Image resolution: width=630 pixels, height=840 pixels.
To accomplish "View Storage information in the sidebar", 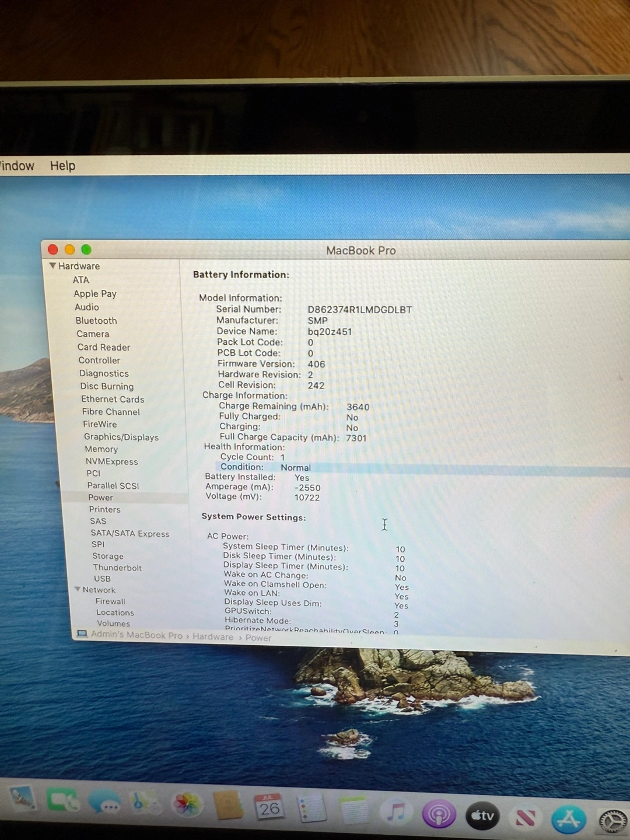I will [x=108, y=556].
